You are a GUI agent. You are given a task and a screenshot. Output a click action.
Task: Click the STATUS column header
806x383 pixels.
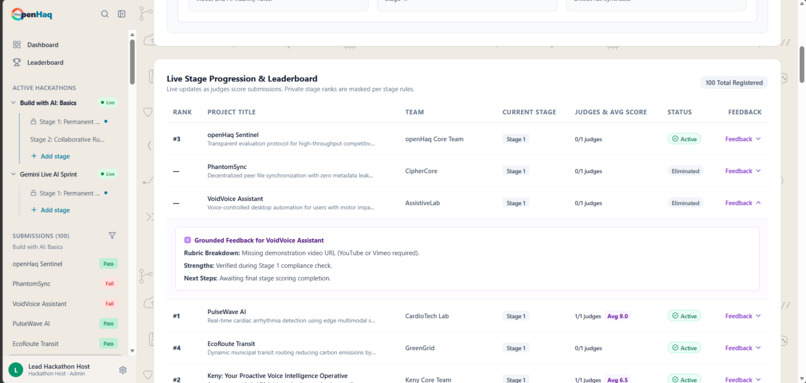680,112
